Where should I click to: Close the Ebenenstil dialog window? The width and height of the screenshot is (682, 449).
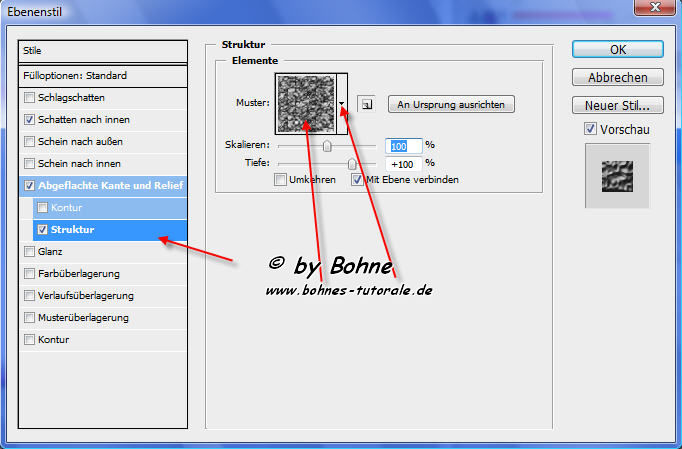[x=658, y=9]
